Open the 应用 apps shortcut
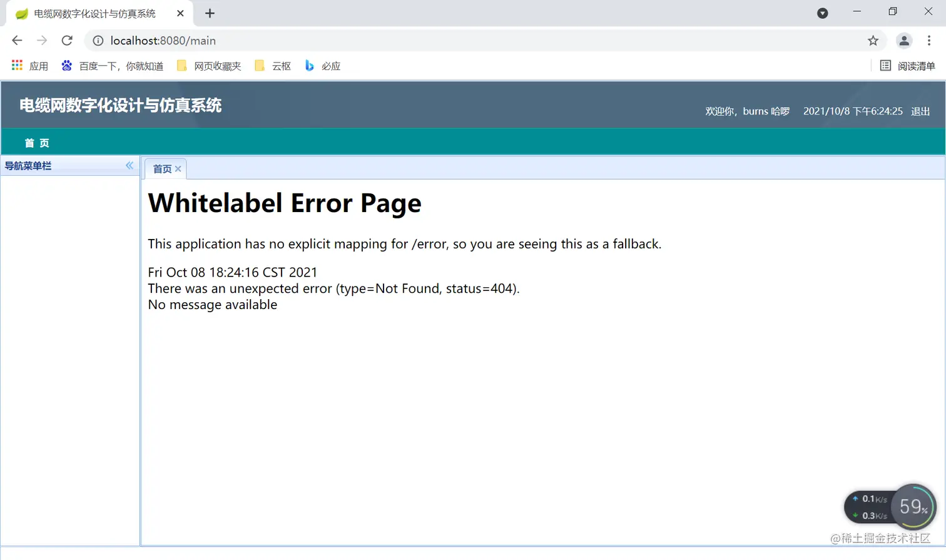The height and width of the screenshot is (560, 946). 30,66
